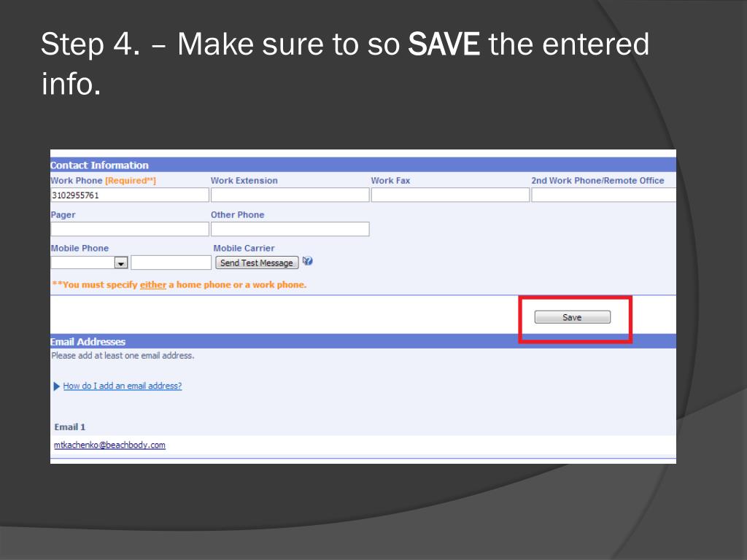
Task: Click the 'Please add at least one email address.' text
Action: 123,356
